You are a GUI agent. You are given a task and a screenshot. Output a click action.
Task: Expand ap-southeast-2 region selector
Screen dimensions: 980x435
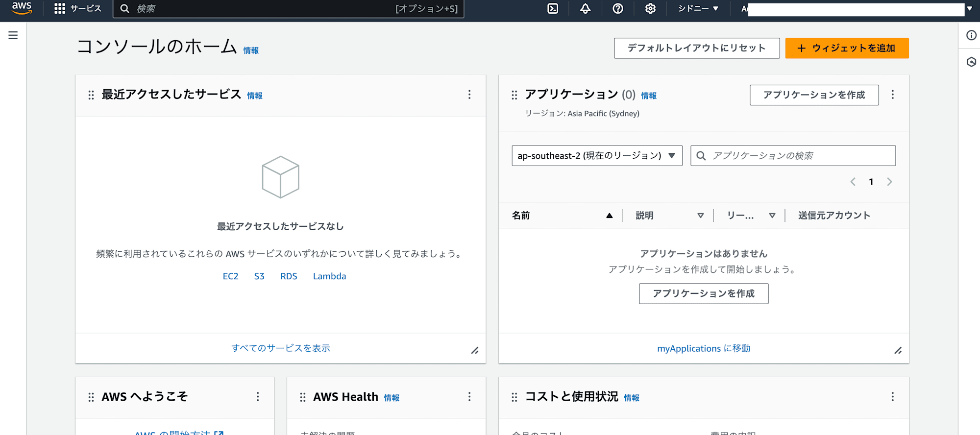tap(597, 156)
